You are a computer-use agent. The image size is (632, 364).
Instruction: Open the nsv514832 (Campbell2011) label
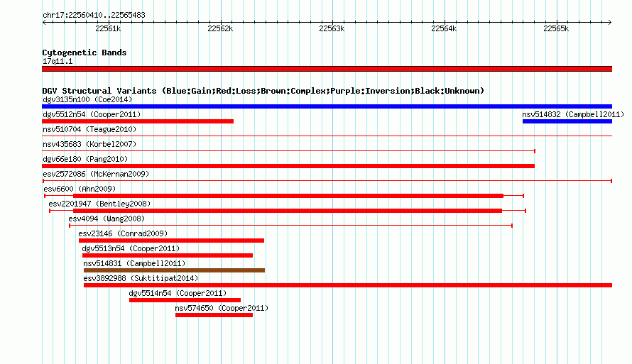pos(573,114)
